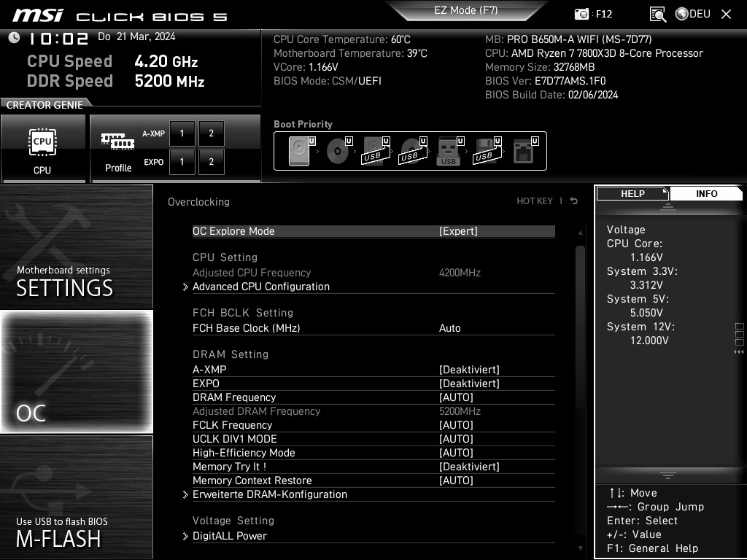Click the VCore 1.166V reading
Image resolution: width=747 pixels, height=560 pixels.
pyautogui.click(x=306, y=67)
